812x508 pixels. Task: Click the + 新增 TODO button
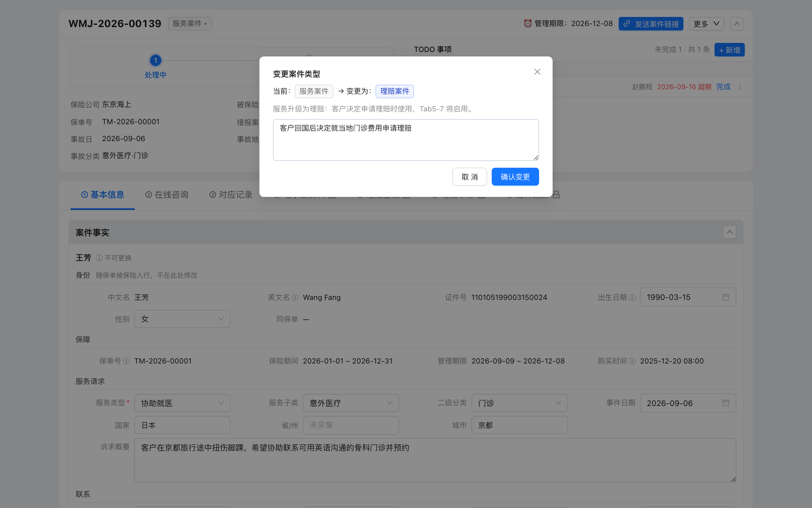pos(729,50)
